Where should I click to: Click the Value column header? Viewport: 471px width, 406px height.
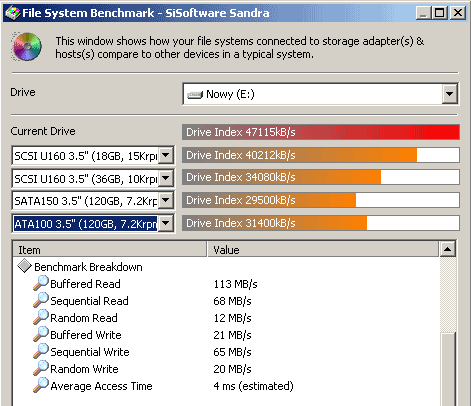[x=323, y=250]
